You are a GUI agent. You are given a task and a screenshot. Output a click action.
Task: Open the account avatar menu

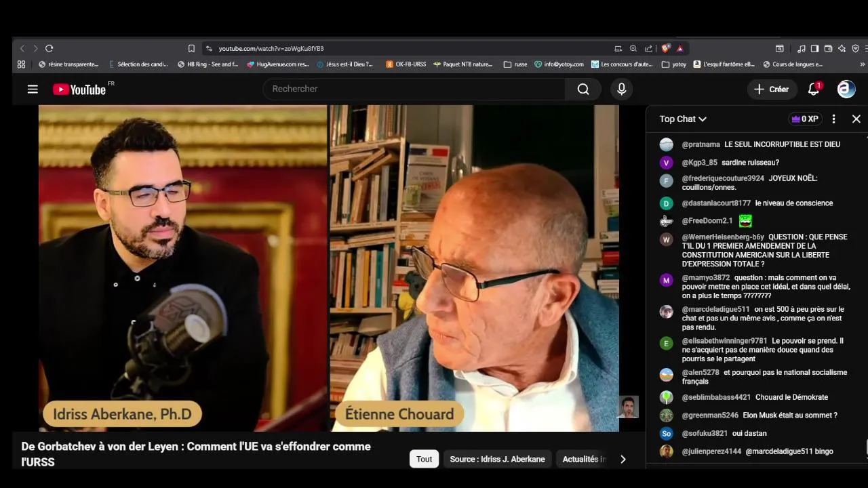click(x=846, y=89)
